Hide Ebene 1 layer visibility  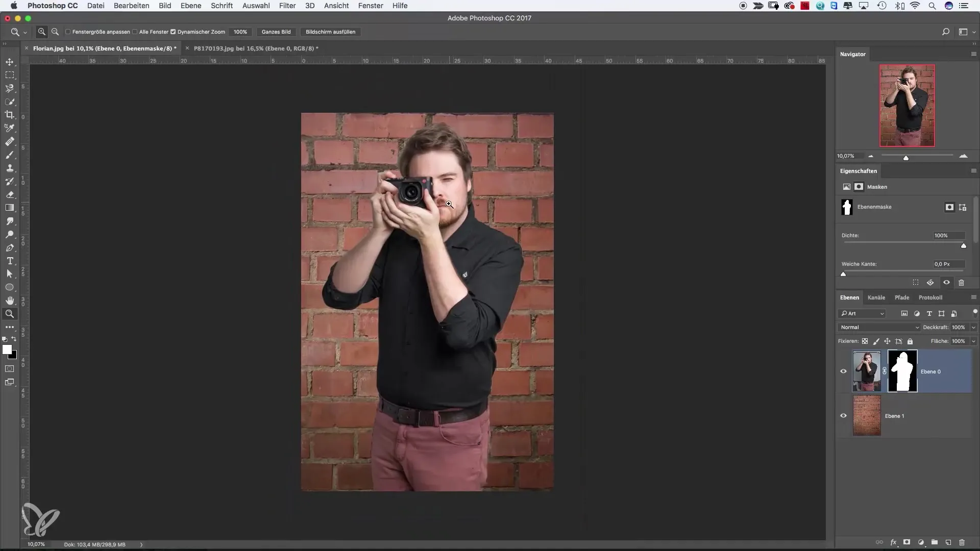click(843, 416)
